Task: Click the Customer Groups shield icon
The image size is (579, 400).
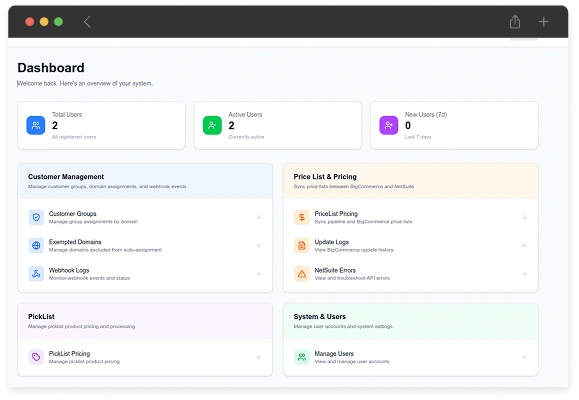Action: [x=36, y=217]
